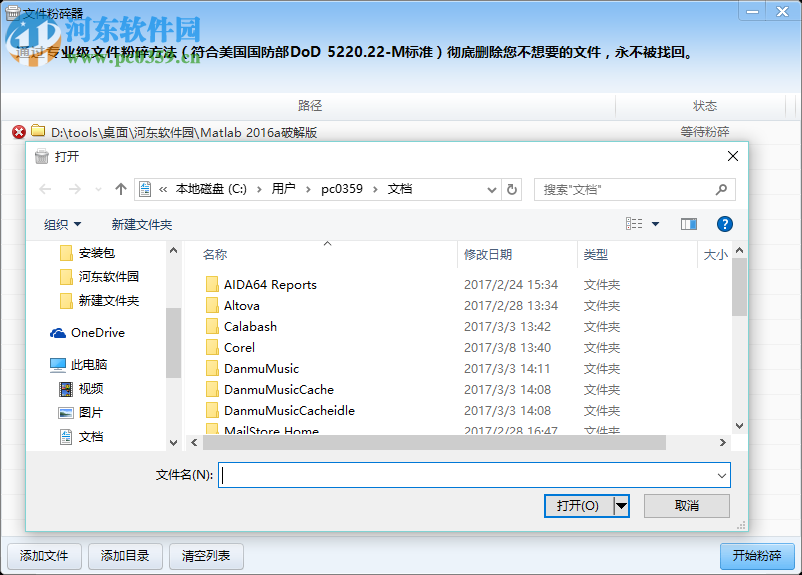Open the 组织 dropdown menu
This screenshot has height=575, width=802.
[62, 224]
